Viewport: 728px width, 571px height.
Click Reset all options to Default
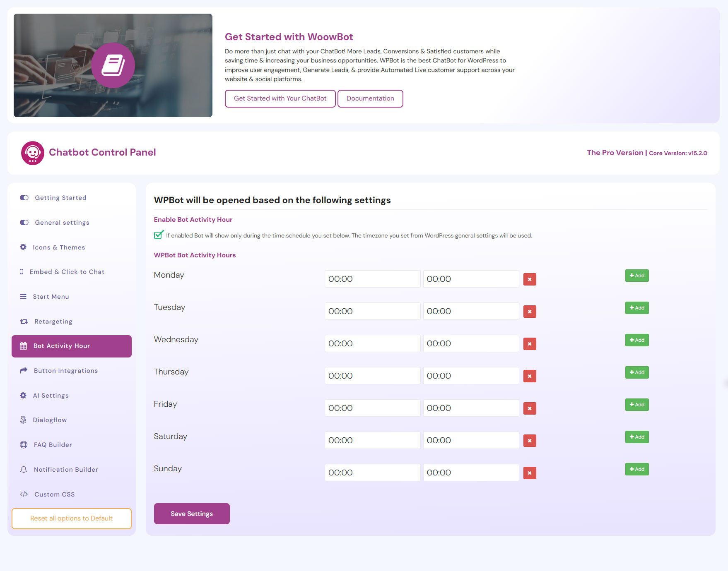click(72, 518)
